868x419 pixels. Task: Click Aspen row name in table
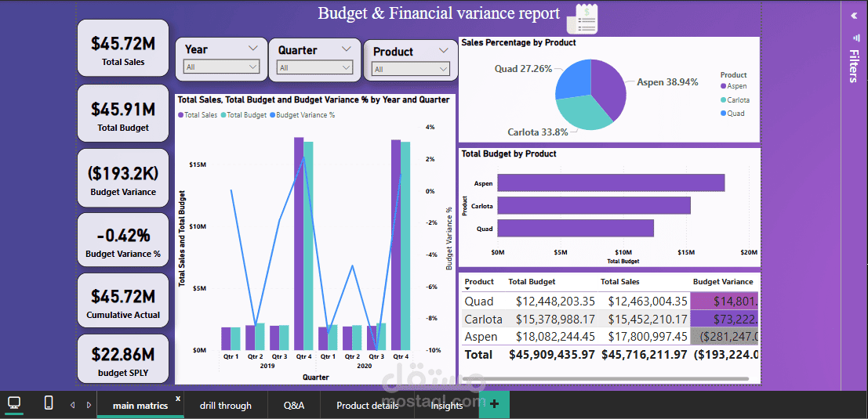[481, 337]
